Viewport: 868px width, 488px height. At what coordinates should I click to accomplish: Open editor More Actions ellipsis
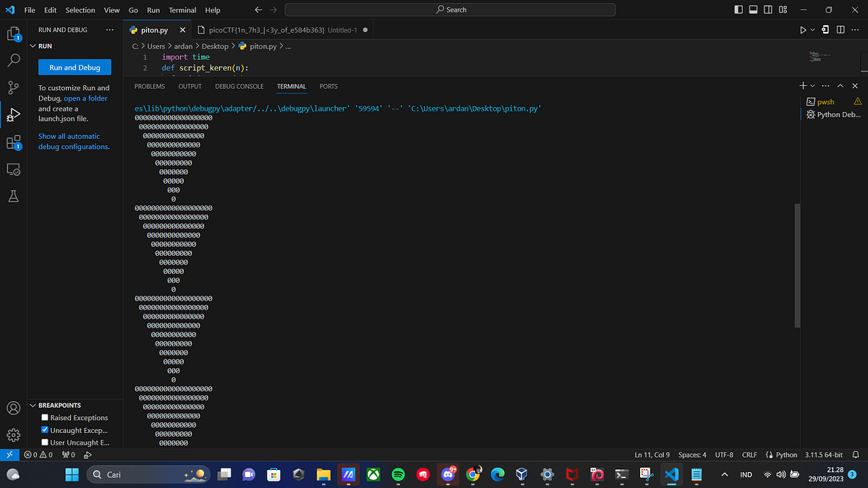click(856, 30)
